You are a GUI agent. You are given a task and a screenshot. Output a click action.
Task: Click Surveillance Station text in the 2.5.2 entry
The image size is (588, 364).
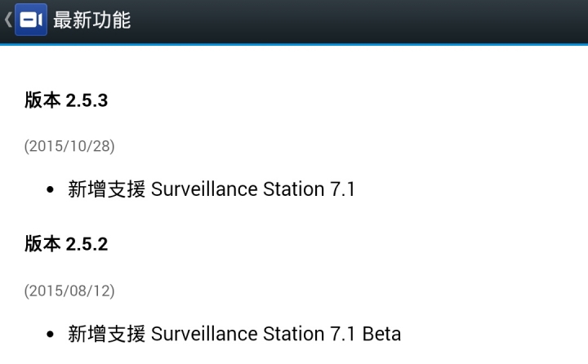point(238,334)
